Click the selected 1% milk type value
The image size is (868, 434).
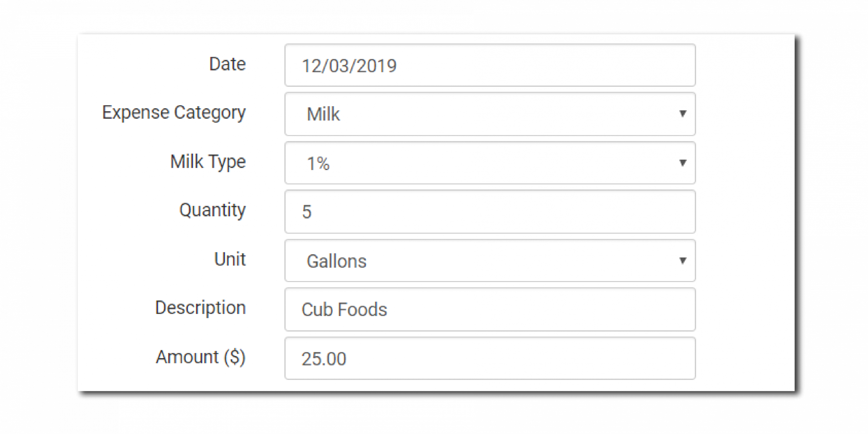tap(318, 164)
